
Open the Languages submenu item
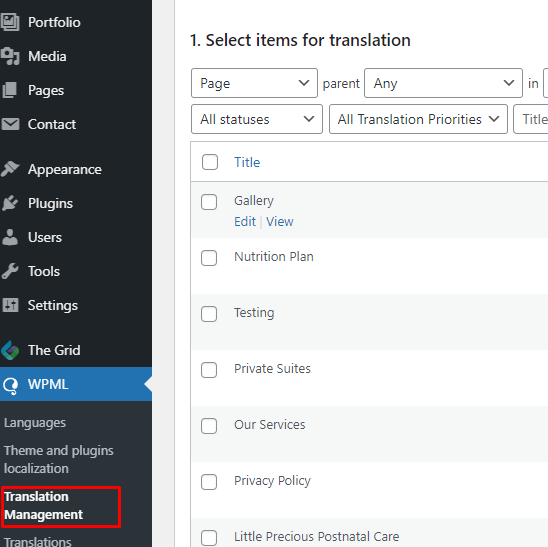pos(35,423)
